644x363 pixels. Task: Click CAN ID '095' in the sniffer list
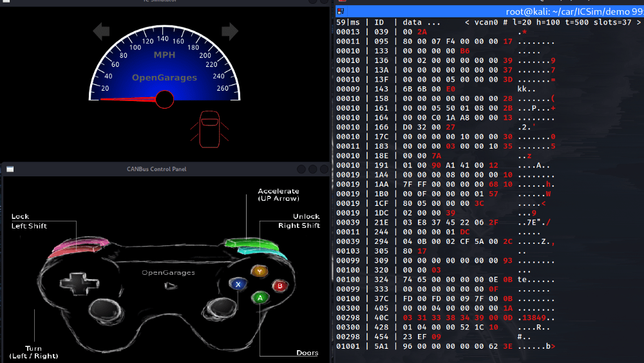pyautogui.click(x=381, y=41)
